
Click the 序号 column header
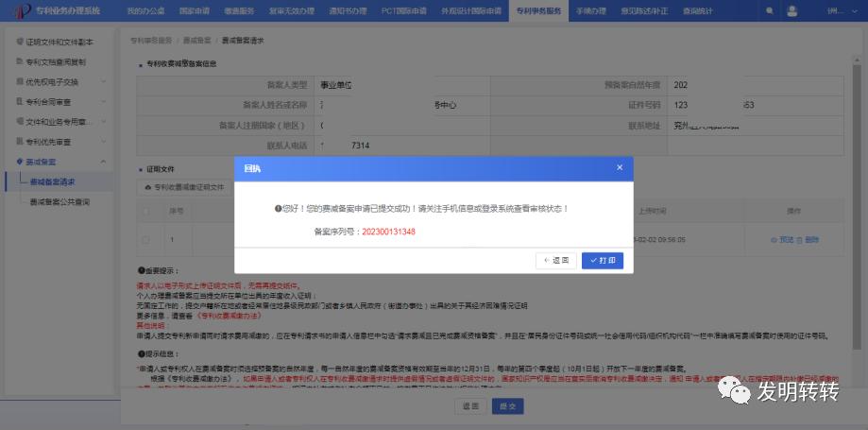tap(176, 211)
